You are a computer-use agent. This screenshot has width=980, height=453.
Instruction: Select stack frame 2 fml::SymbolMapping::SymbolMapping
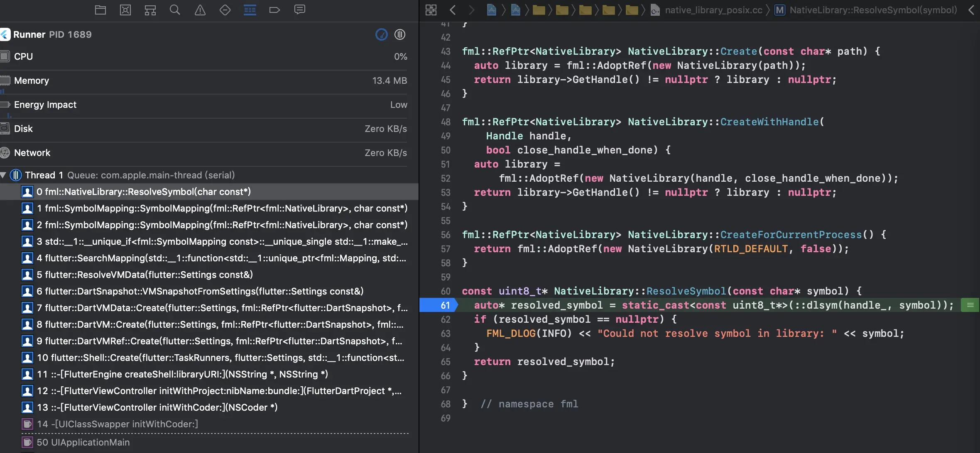209,225
